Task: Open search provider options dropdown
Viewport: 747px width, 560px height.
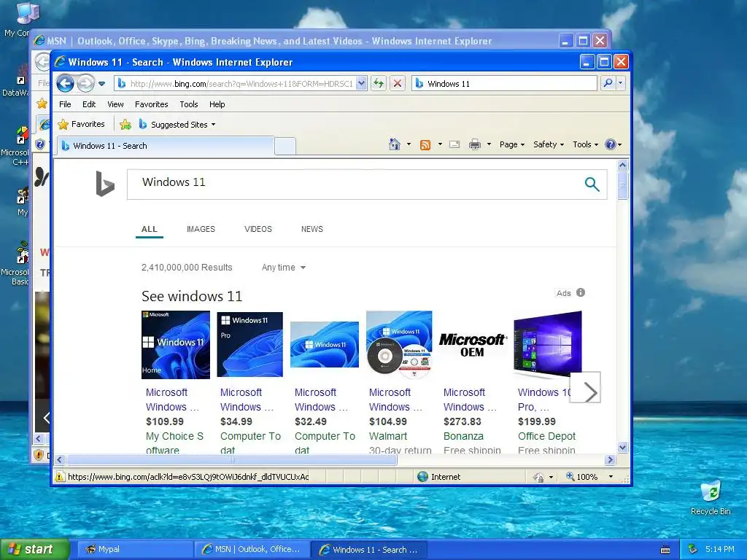Action: click(620, 83)
